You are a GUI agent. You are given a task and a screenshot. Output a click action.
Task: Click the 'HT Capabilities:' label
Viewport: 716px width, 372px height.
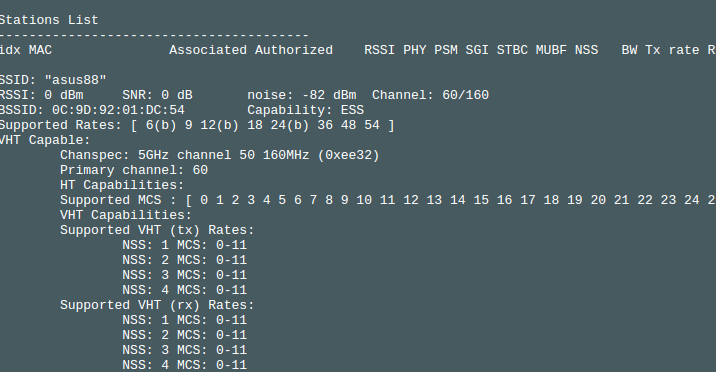tap(122, 185)
